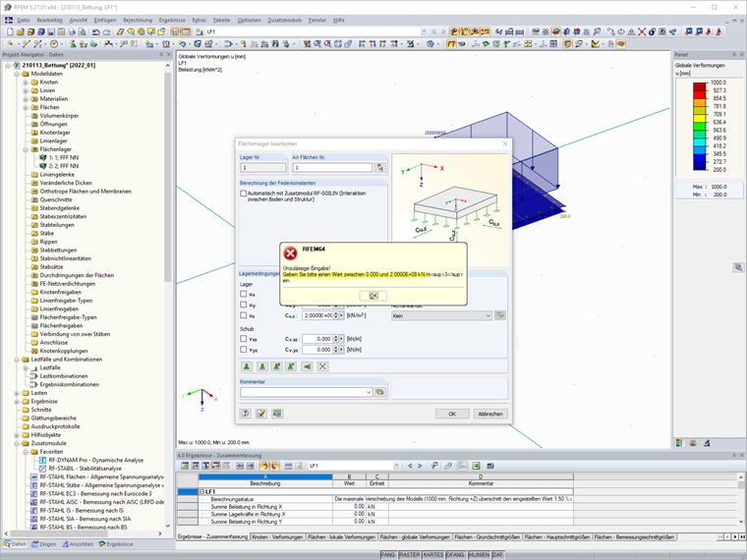The height and width of the screenshot is (560, 747).
Task: Click previous load case arrow in toolbar
Action: point(433,31)
